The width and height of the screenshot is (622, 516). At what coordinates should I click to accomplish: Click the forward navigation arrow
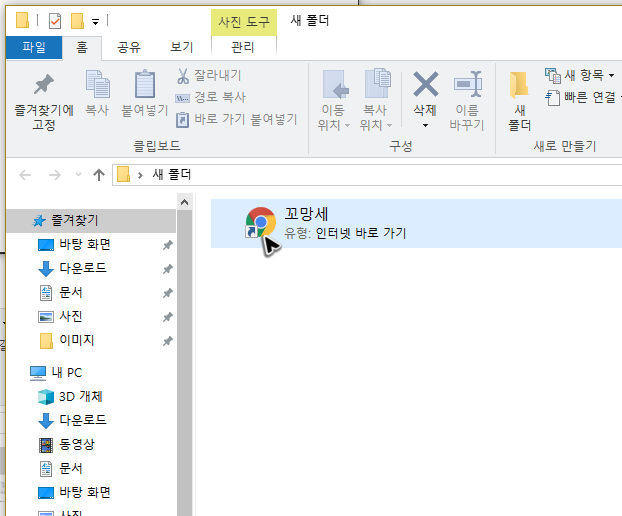(x=55, y=175)
